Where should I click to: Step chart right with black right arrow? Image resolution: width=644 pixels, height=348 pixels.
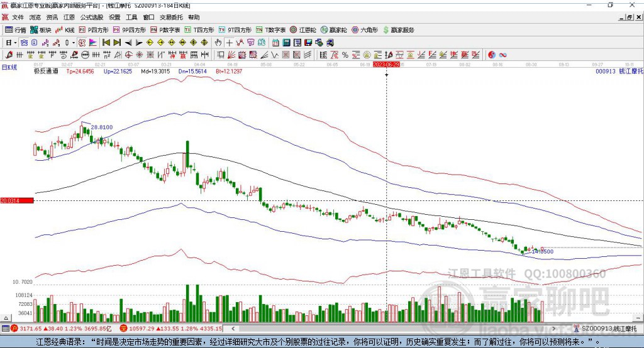(139, 43)
